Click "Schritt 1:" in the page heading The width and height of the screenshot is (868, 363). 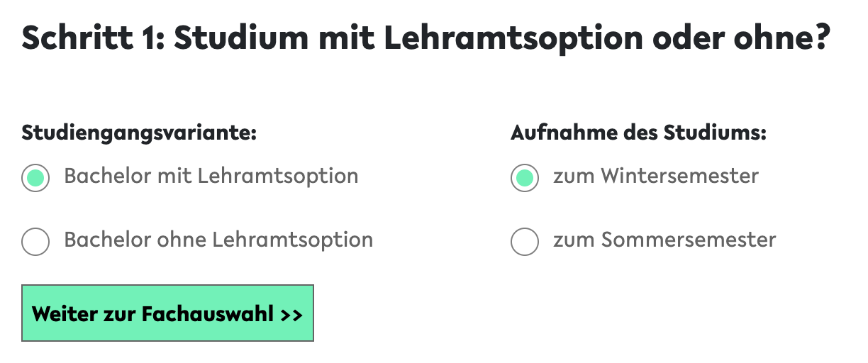[92, 39]
